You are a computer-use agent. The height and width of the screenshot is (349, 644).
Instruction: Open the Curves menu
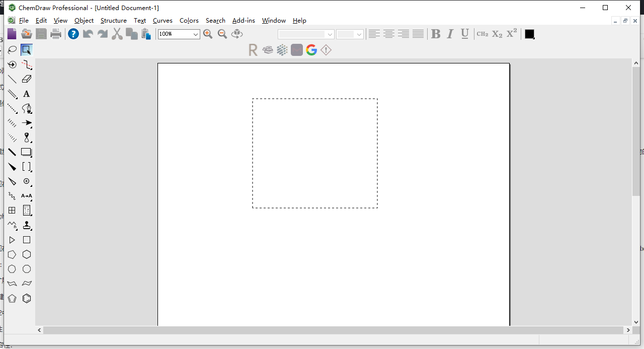coord(163,21)
